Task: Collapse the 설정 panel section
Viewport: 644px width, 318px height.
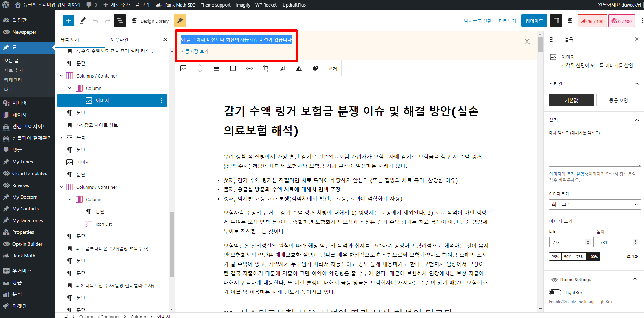Action: click(x=636, y=120)
